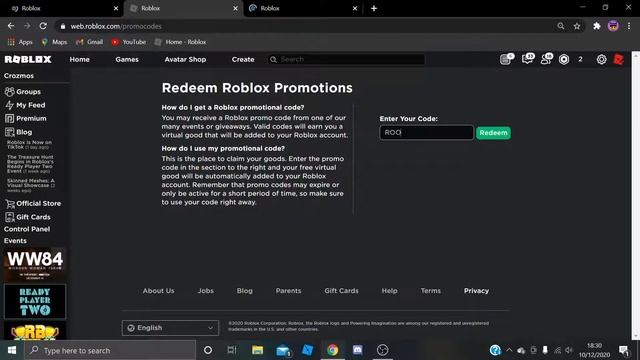
Task: Open the Home - Roblox bookmark
Action: (180, 42)
